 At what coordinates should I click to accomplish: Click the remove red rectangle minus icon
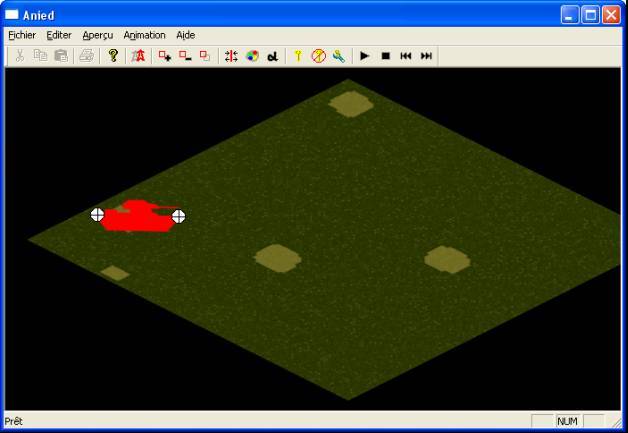point(185,56)
